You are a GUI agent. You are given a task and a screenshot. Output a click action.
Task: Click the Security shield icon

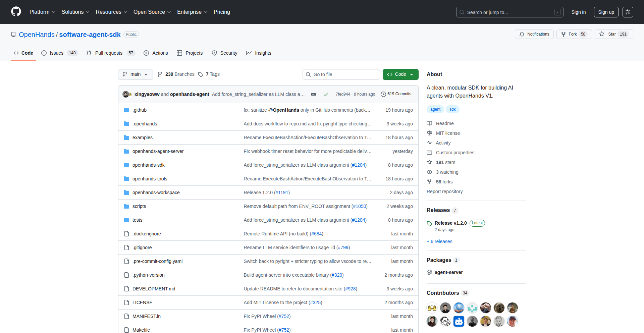(214, 53)
